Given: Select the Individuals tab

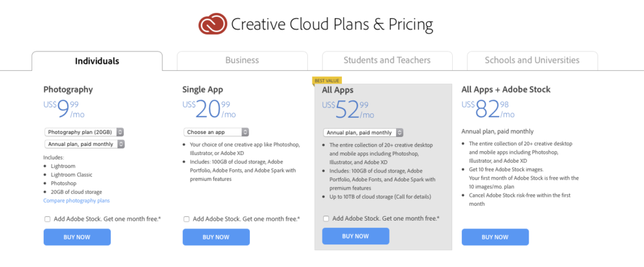Looking at the screenshot, I should (97, 61).
